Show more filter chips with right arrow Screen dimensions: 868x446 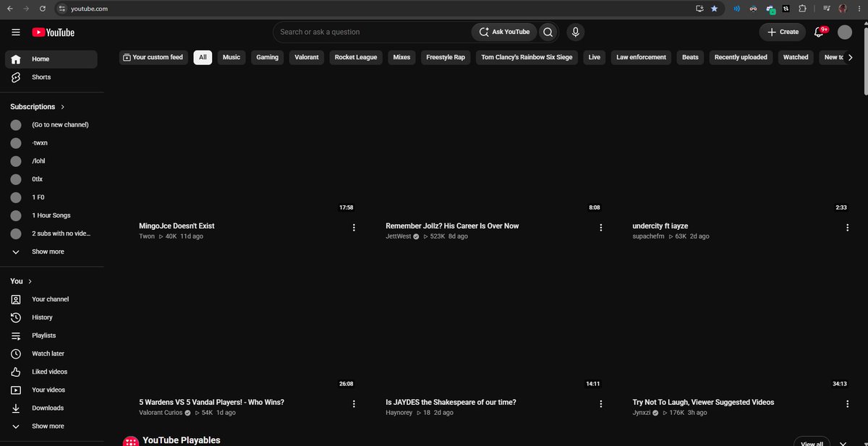pyautogui.click(x=851, y=57)
